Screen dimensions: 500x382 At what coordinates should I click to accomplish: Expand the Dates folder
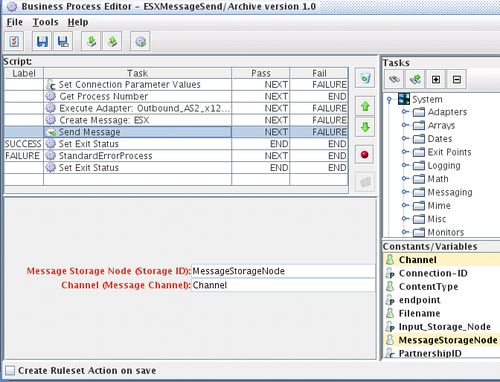pos(405,138)
